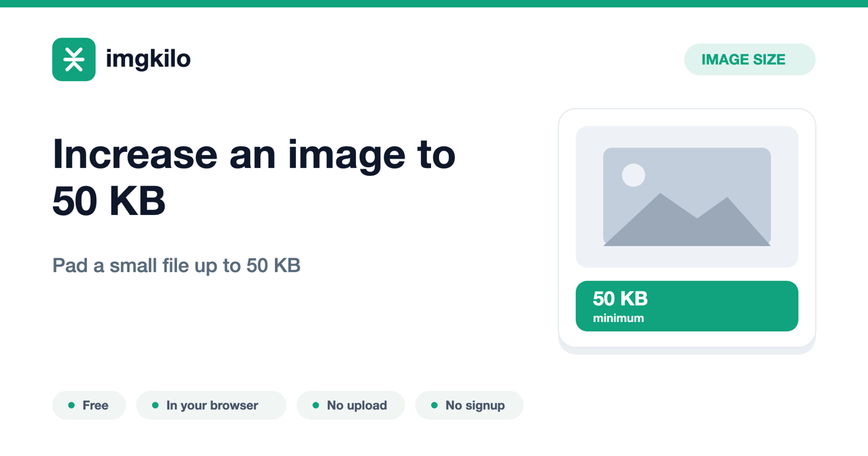Click the "minimum" label in the green bar

pos(618,318)
